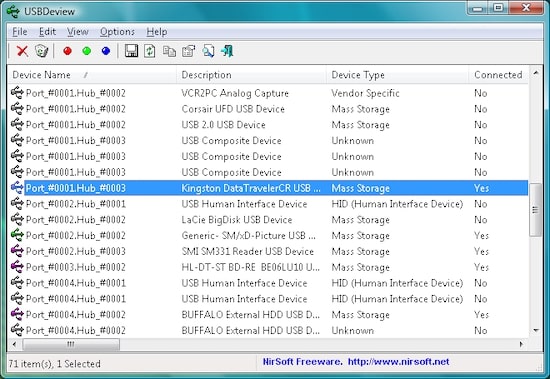Click the recycle bin toolbar icon

click(42, 51)
